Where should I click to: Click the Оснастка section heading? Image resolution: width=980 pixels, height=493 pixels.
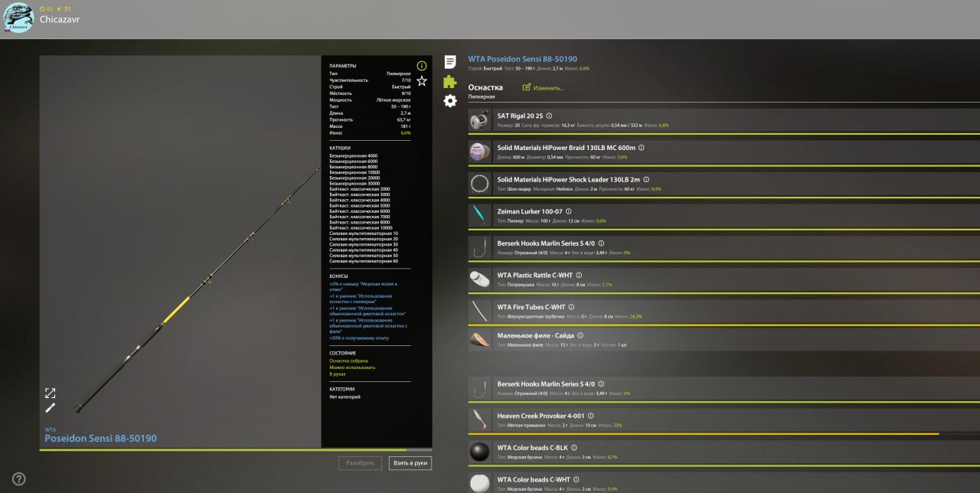485,87
